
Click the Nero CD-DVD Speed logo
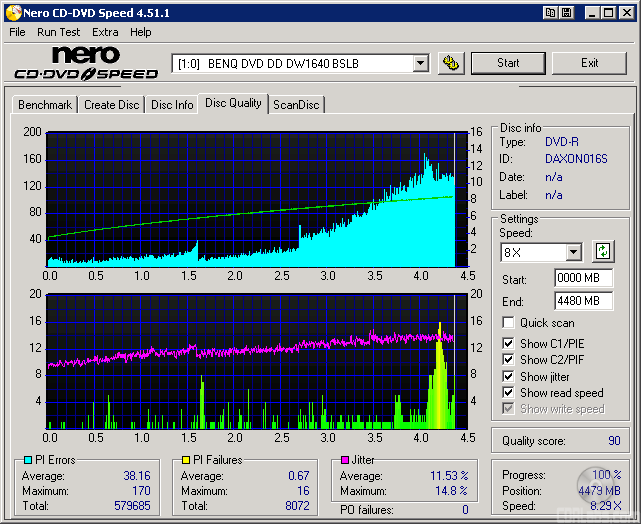click(86, 63)
